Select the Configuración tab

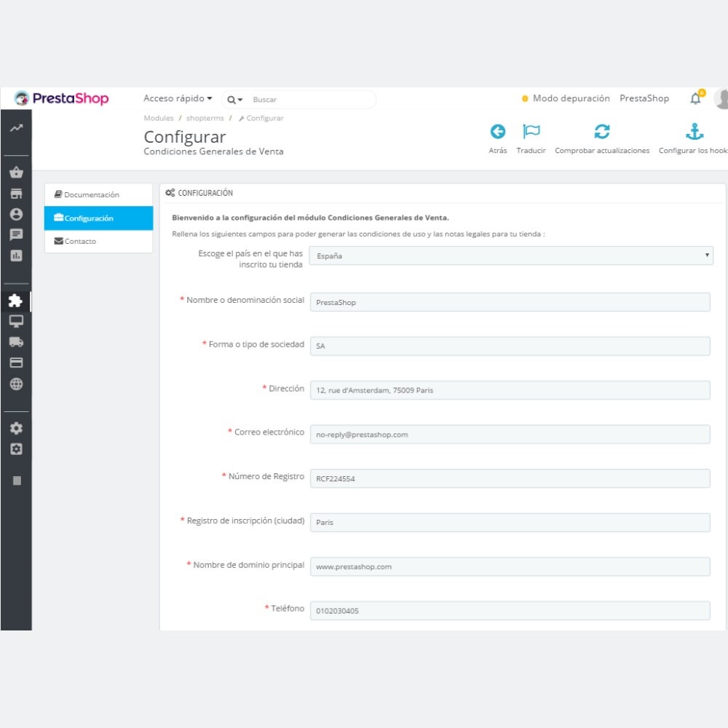point(98,218)
